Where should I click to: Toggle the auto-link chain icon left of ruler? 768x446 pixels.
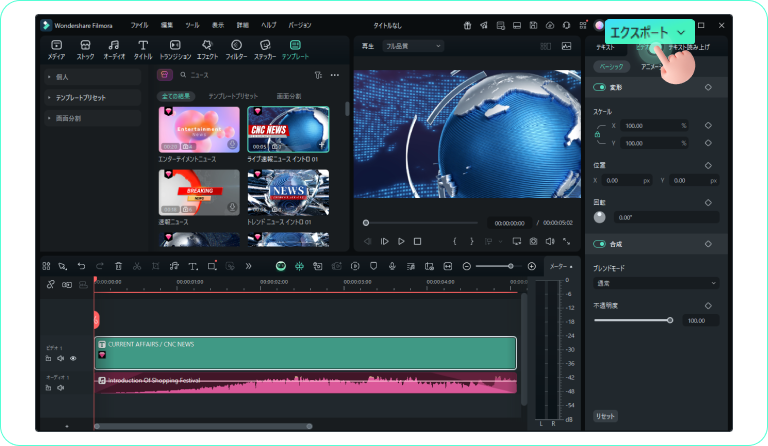click(x=50, y=284)
